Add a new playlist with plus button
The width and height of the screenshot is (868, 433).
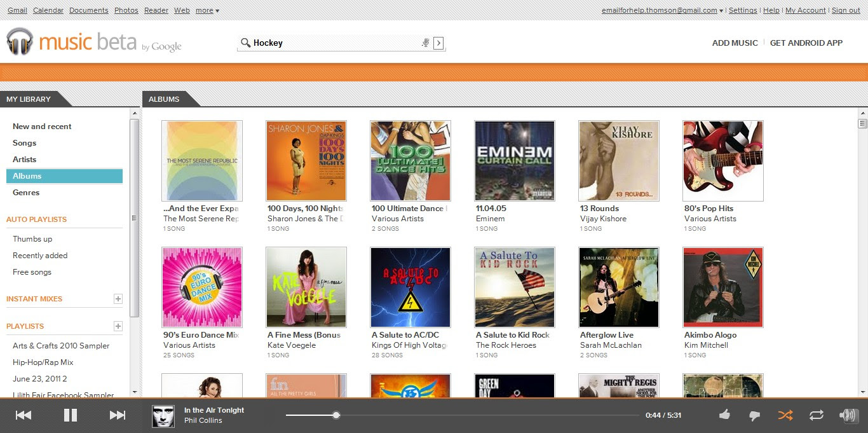(x=118, y=326)
